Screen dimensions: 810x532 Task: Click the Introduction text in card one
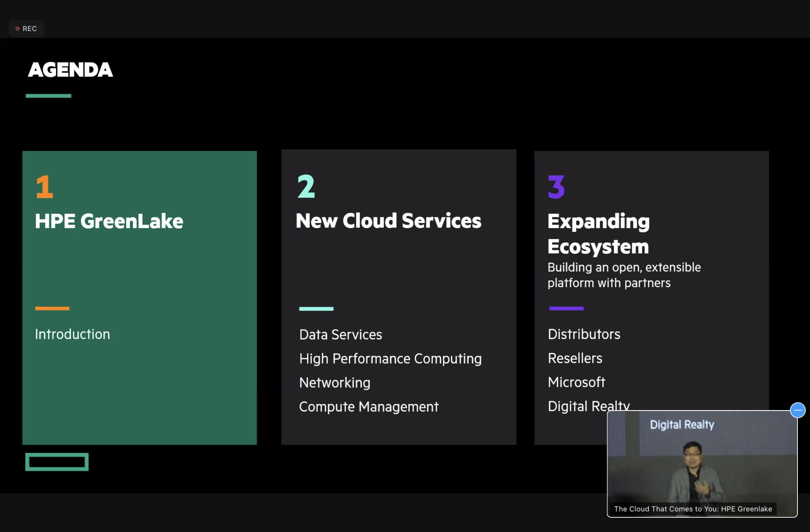click(72, 334)
